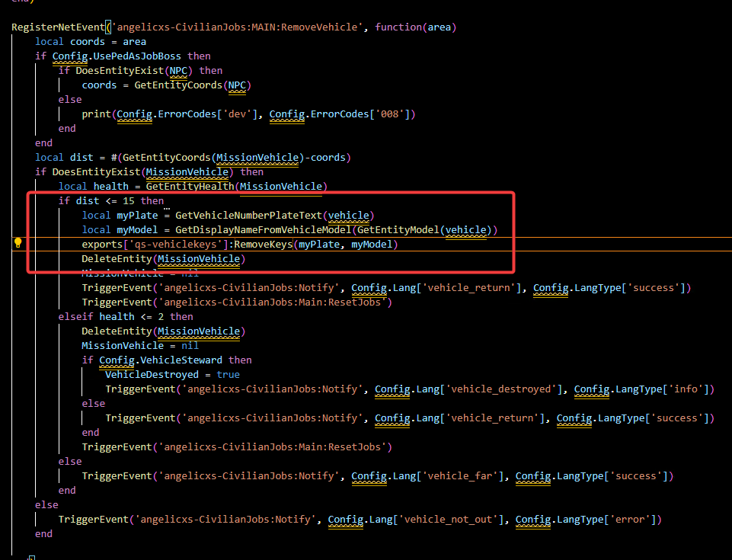This screenshot has width=732, height=560.
Task: Place cursor on RegisterNetEvent function name
Action: coord(59,27)
